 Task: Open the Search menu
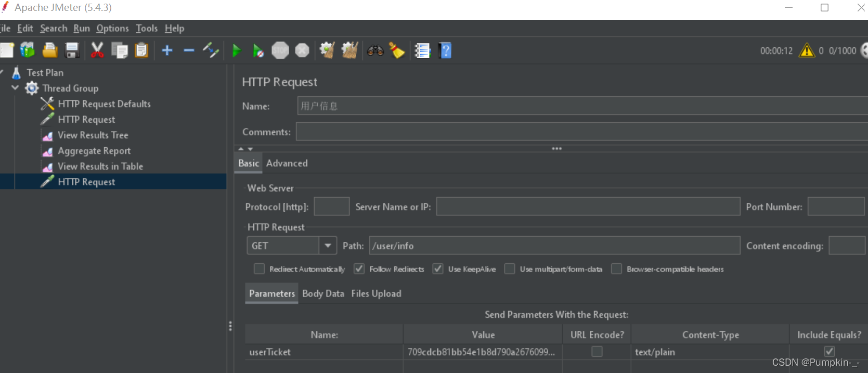click(54, 28)
